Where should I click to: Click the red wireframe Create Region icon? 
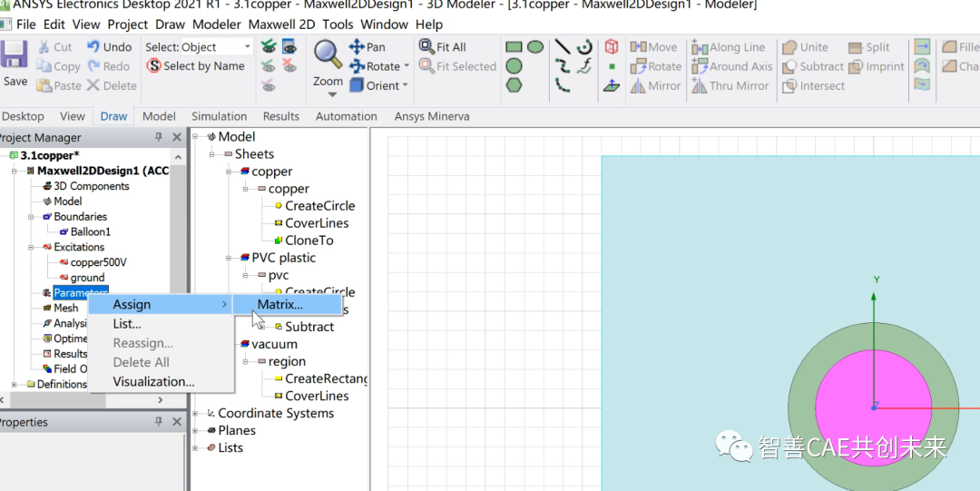point(612,47)
